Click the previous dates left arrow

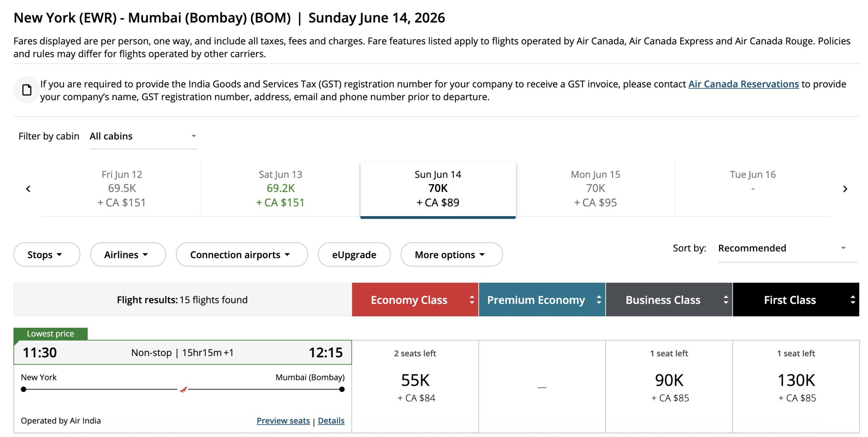(x=28, y=189)
